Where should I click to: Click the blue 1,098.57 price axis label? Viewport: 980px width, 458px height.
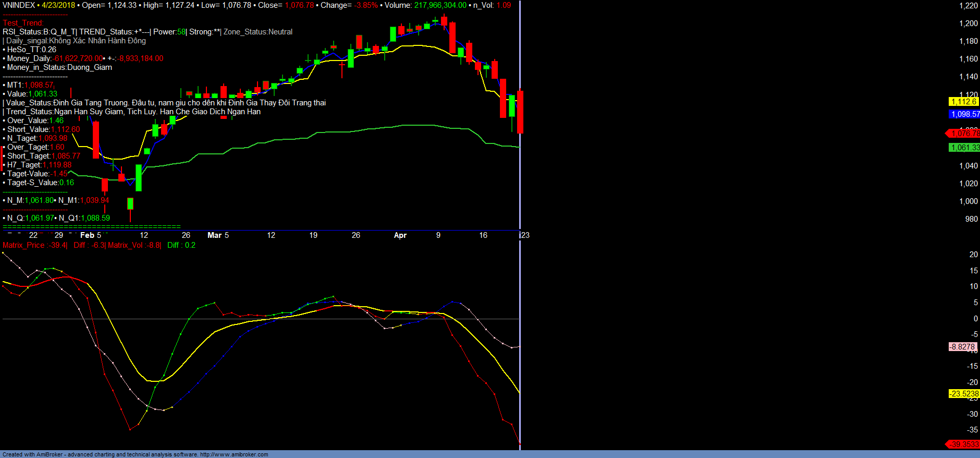click(x=964, y=114)
